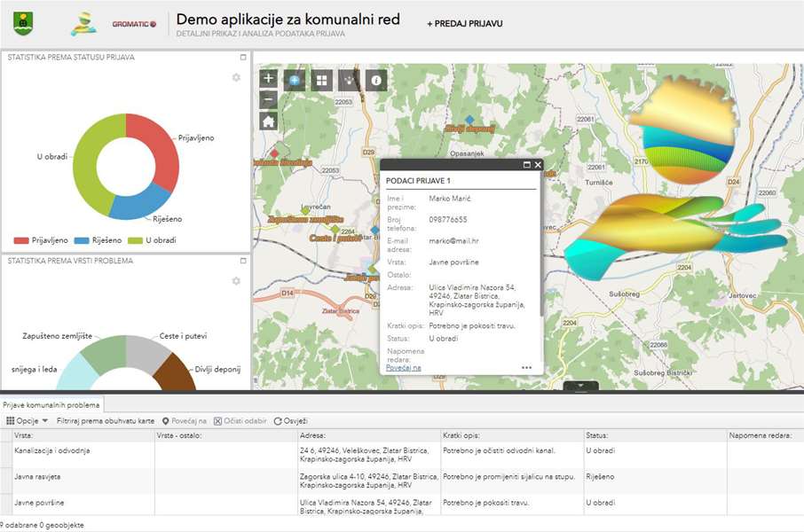The width and height of the screenshot is (804, 532).
Task: Toggle U obradi series in legend
Action: [x=153, y=240]
